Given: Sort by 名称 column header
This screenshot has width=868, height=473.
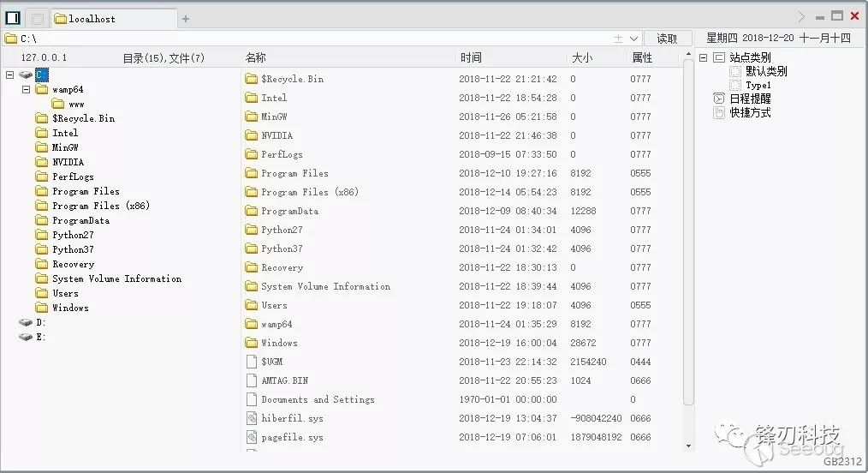Looking at the screenshot, I should pos(256,57).
